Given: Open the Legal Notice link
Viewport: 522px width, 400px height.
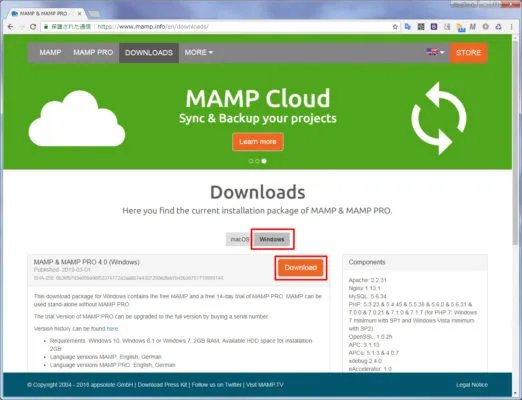Looking at the screenshot, I should coord(472,385).
